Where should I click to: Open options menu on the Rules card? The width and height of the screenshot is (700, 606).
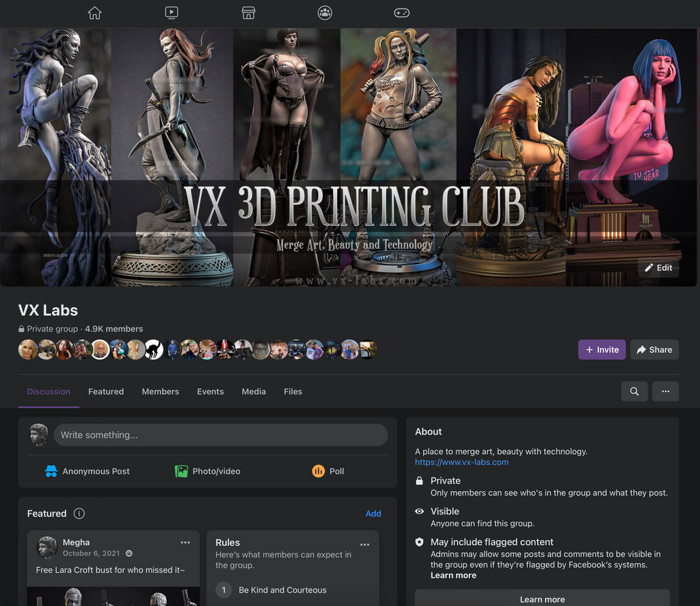pos(365,545)
